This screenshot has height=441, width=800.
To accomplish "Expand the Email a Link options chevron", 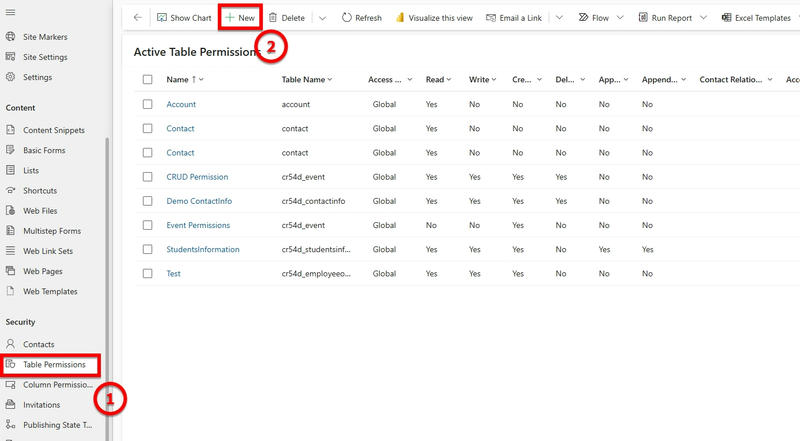I will point(559,18).
